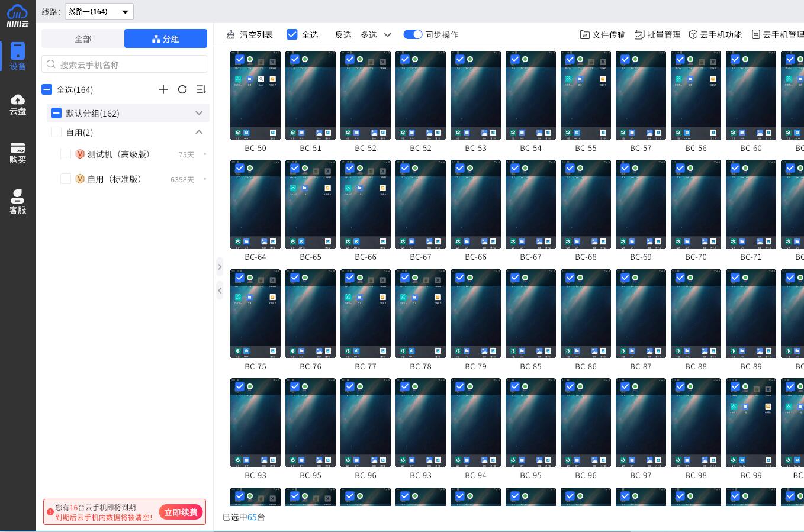Switch to the 全部 tab
This screenshot has width=804, height=532.
coord(82,38)
